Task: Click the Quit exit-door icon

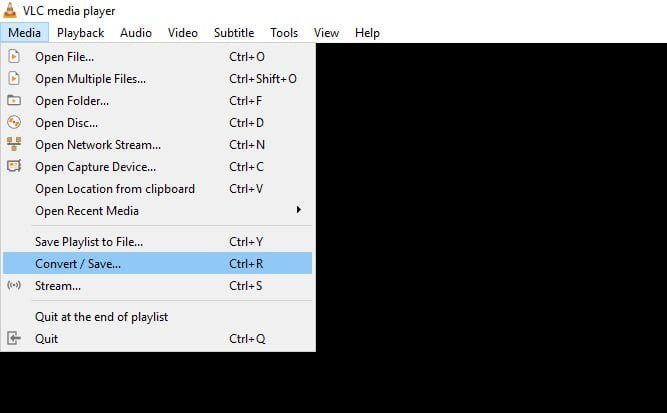Action: (x=14, y=339)
